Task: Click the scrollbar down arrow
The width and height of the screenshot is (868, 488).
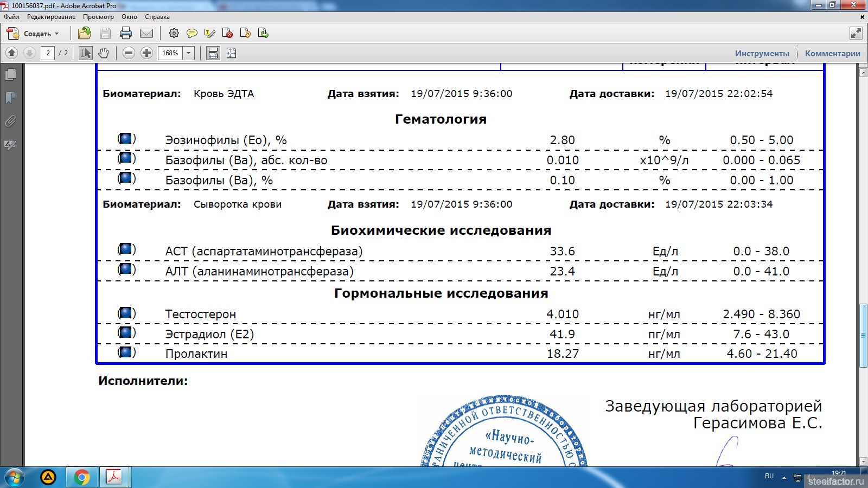Action: tap(863, 461)
